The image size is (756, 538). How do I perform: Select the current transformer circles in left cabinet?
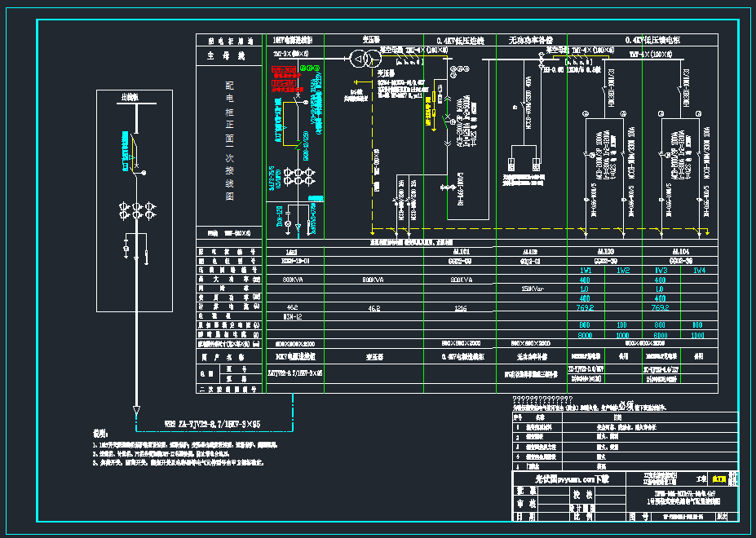[136, 210]
